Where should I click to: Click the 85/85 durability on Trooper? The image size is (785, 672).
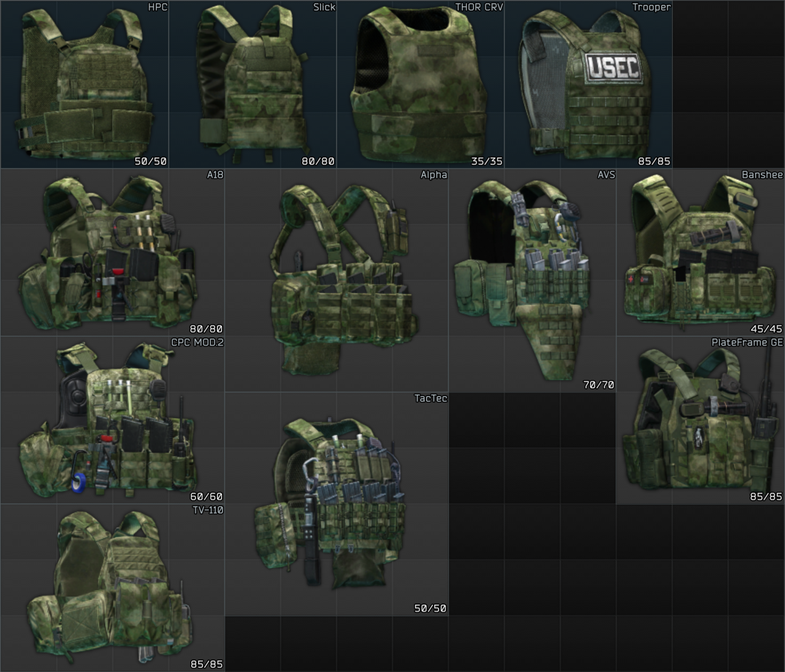[654, 161]
